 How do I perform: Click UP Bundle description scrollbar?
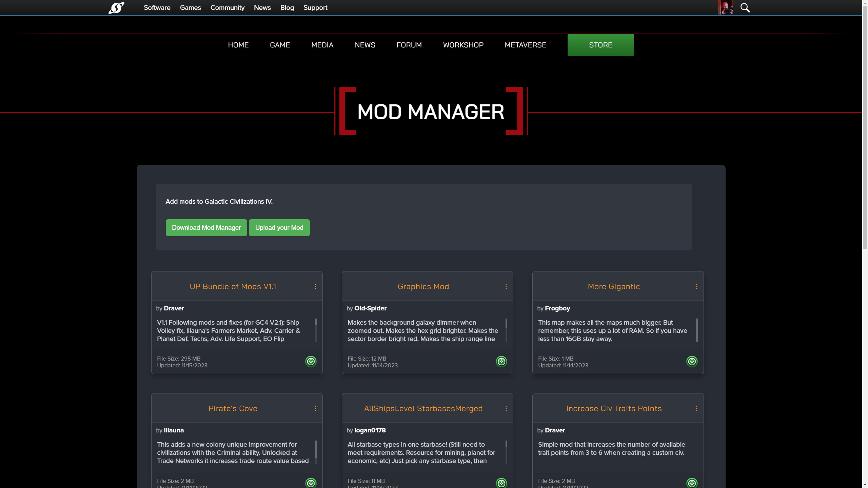point(316,330)
